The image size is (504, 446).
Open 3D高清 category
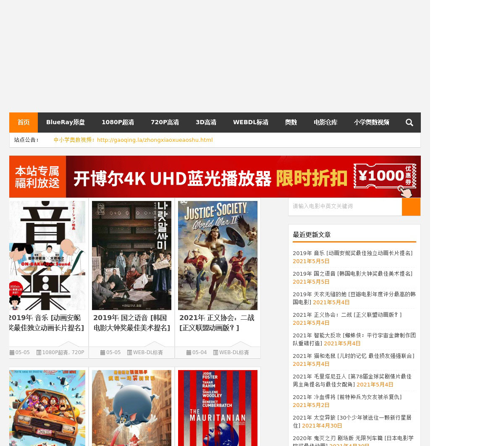(206, 123)
